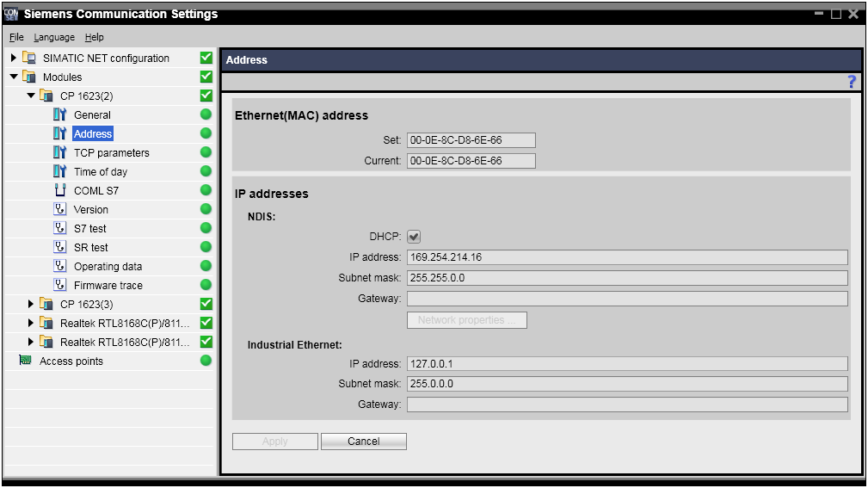The height and width of the screenshot is (488, 868).
Task: Click the green status dot beside Firmware trace
Action: click(x=206, y=285)
